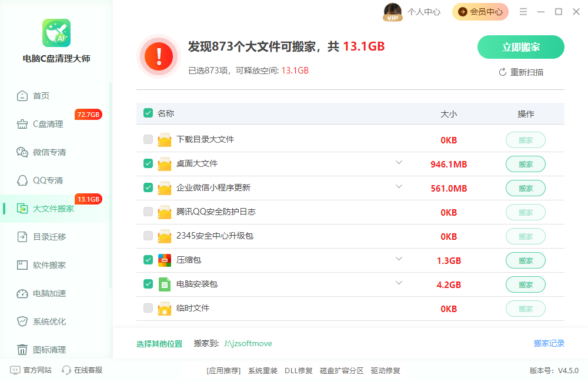
Task: Click 驱动修复 in bottom bar
Action: [386, 371]
